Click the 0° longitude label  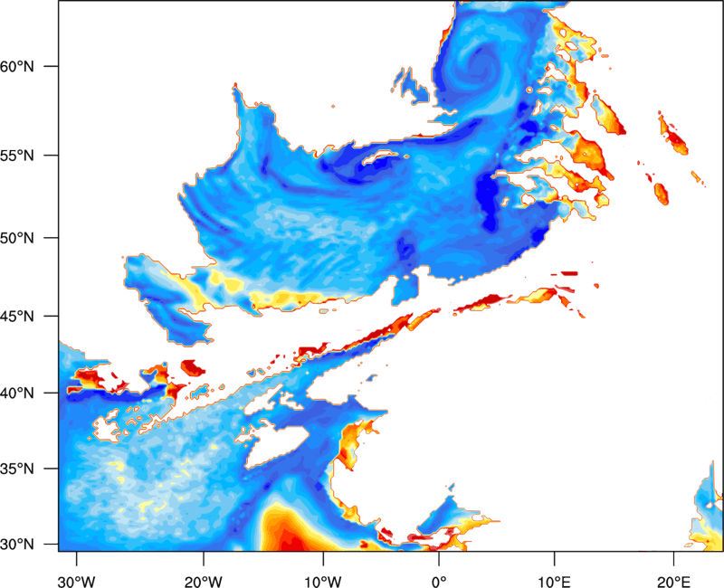coord(439,582)
